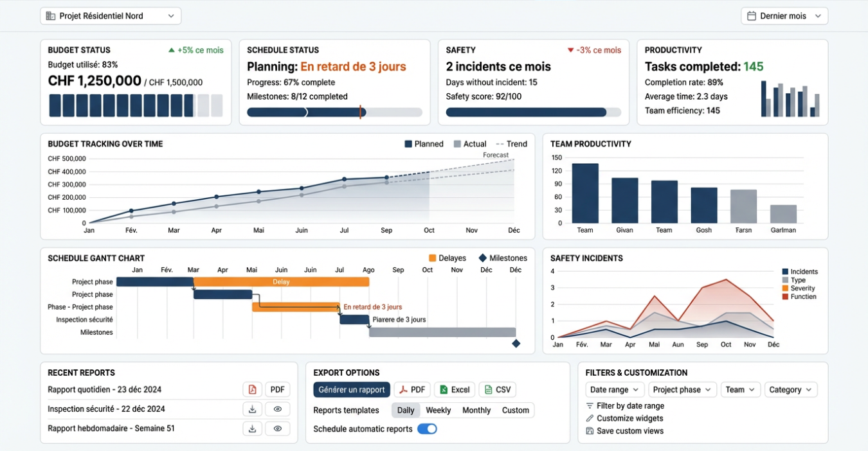Click the Milestones diamond marker in Gantt chart
This screenshot has width=868, height=451.
(x=516, y=344)
